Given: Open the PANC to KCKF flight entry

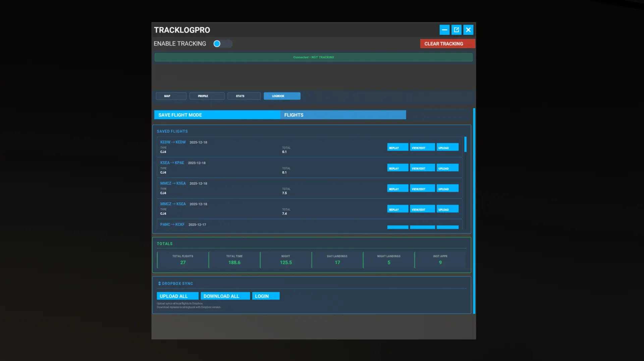Looking at the screenshot, I should coord(172,225).
